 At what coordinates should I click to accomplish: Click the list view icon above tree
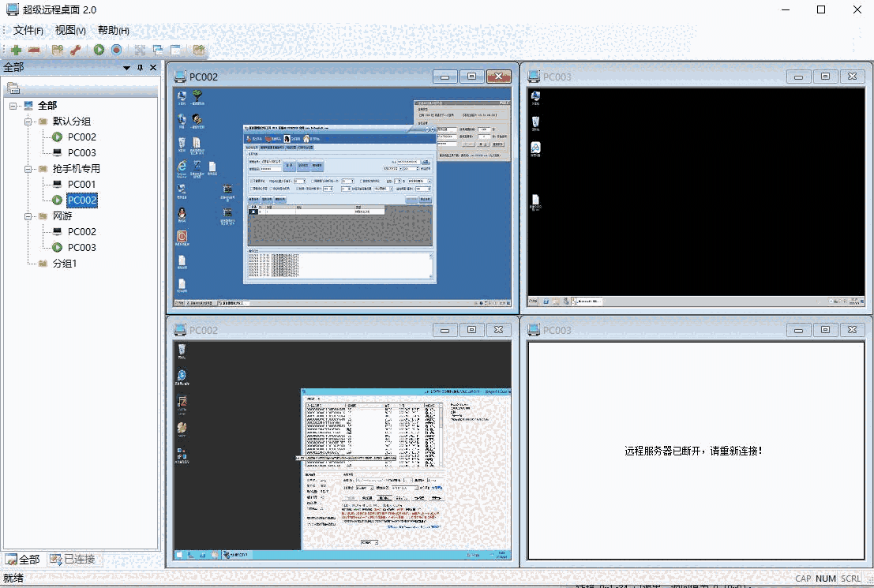click(13, 88)
